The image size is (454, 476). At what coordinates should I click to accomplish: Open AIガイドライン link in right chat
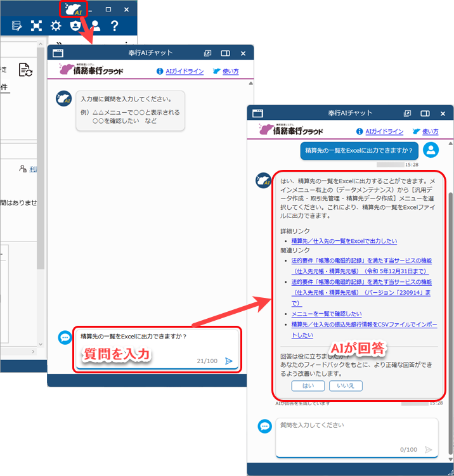(x=384, y=131)
